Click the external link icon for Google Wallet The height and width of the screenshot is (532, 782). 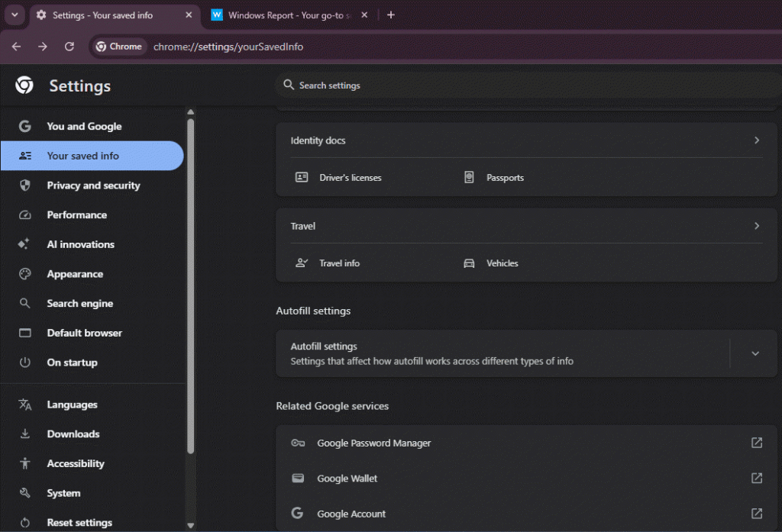[757, 478]
